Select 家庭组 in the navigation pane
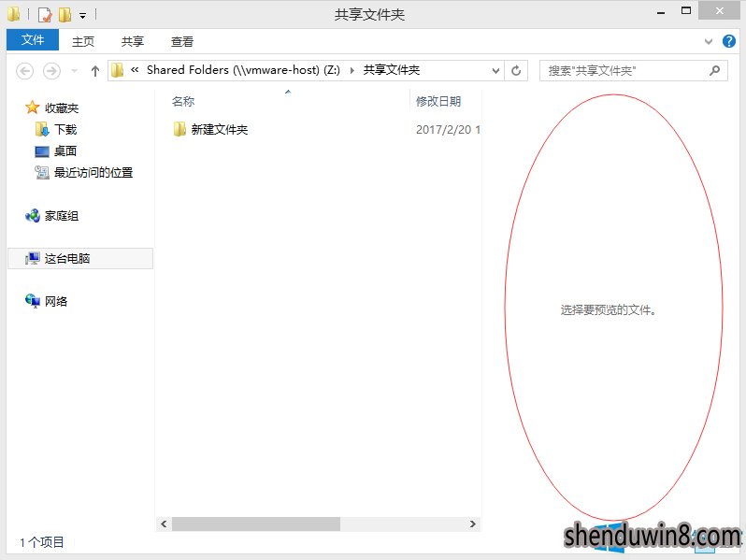Viewport: 746px width, 560px height. click(x=62, y=216)
